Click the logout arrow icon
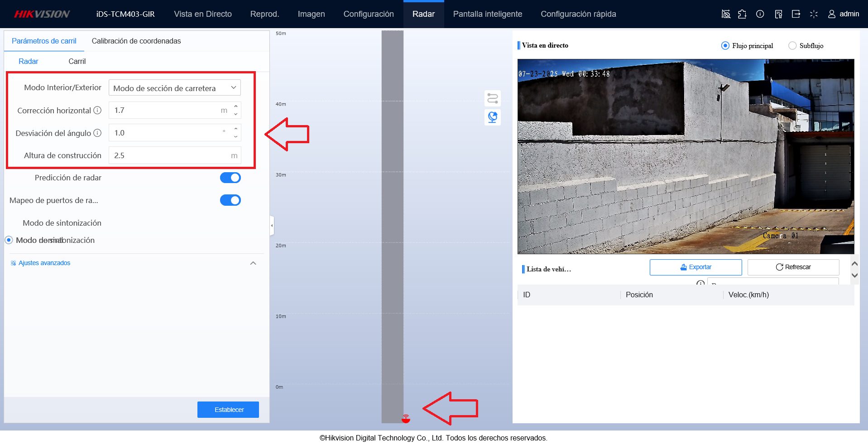 tap(796, 14)
